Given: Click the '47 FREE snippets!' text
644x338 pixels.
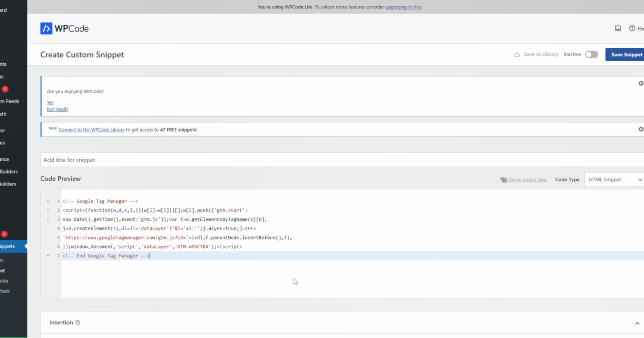Looking at the screenshot, I should coord(179,130).
